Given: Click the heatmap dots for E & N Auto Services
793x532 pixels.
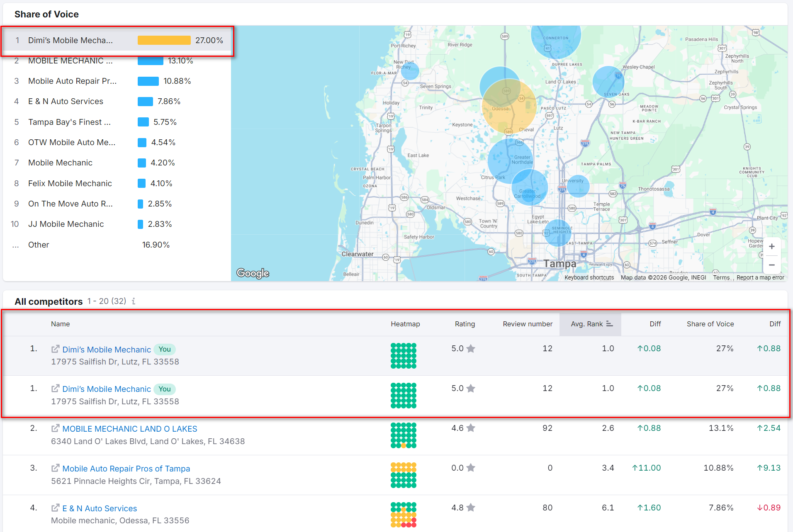Looking at the screenshot, I should tap(403, 515).
